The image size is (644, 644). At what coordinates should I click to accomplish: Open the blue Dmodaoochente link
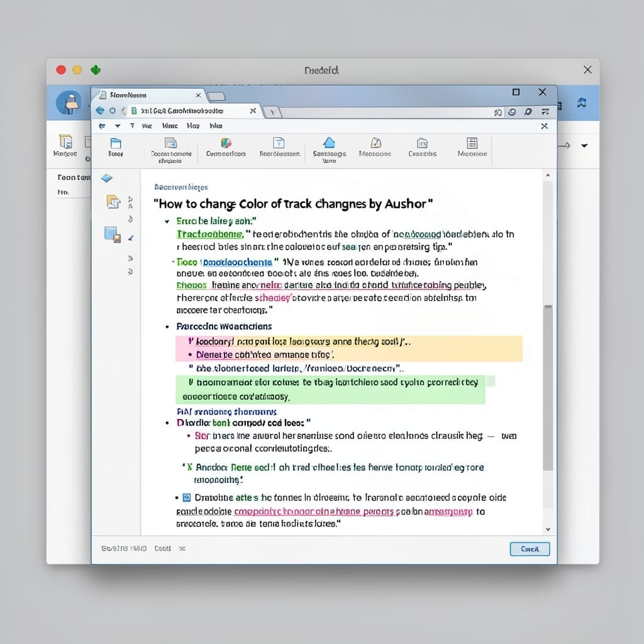[237, 262]
